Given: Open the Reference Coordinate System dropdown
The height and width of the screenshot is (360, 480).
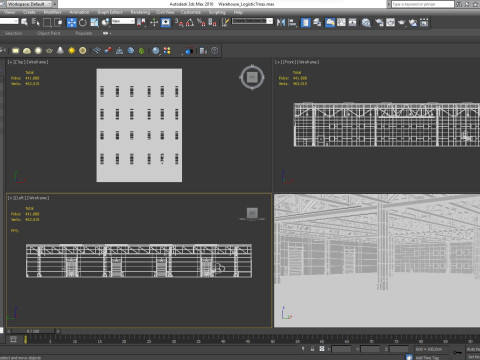Looking at the screenshot, I should pyautogui.click(x=123, y=21).
